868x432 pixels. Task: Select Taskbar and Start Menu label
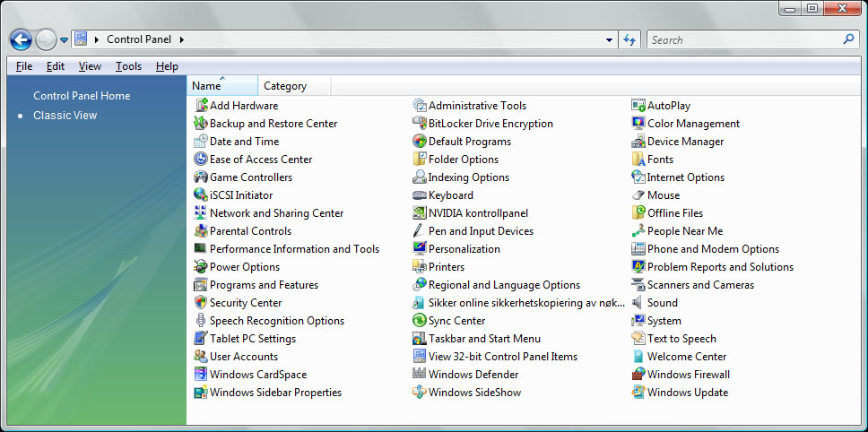(484, 339)
